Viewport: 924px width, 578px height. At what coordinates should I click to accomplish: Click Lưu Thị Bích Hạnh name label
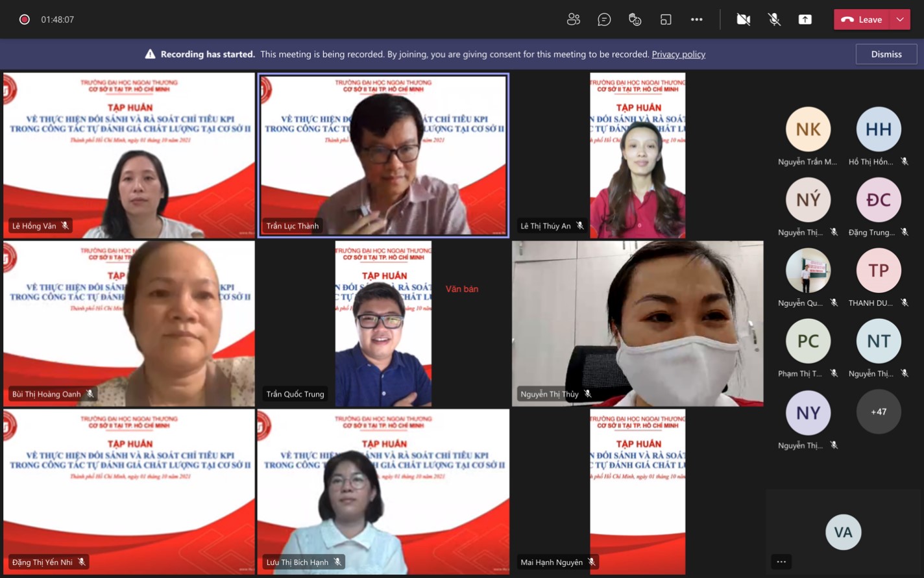297,562
